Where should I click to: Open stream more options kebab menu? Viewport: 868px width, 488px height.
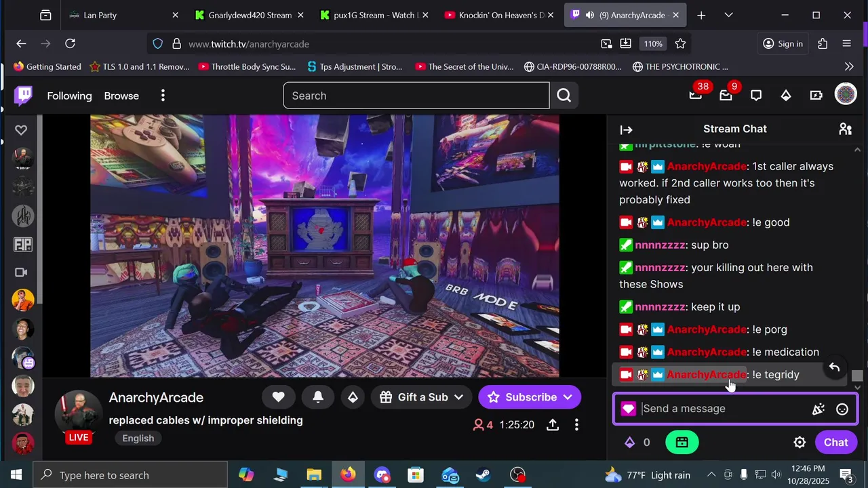576,425
